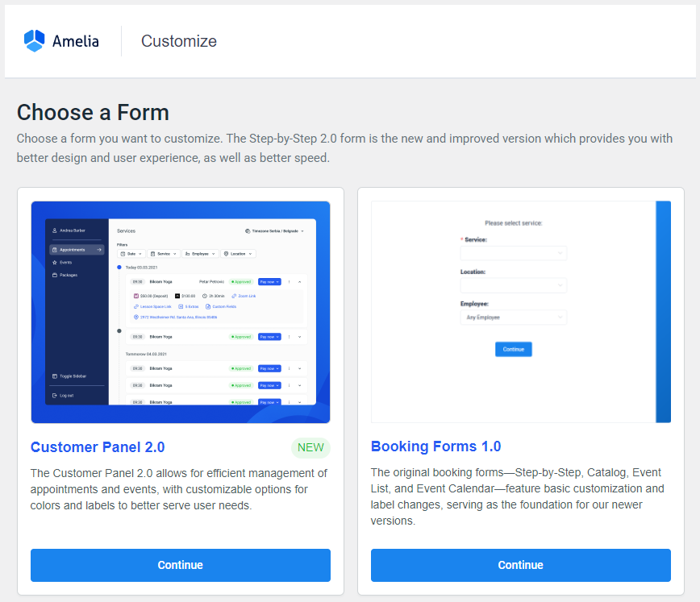Select the Packages icon in the dark sidebar

tap(54, 275)
